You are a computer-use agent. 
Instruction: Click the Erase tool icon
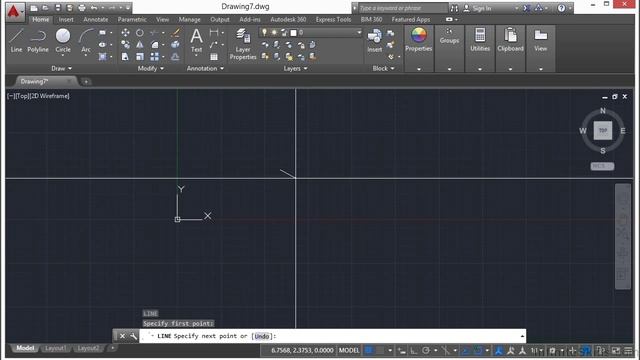[176, 32]
